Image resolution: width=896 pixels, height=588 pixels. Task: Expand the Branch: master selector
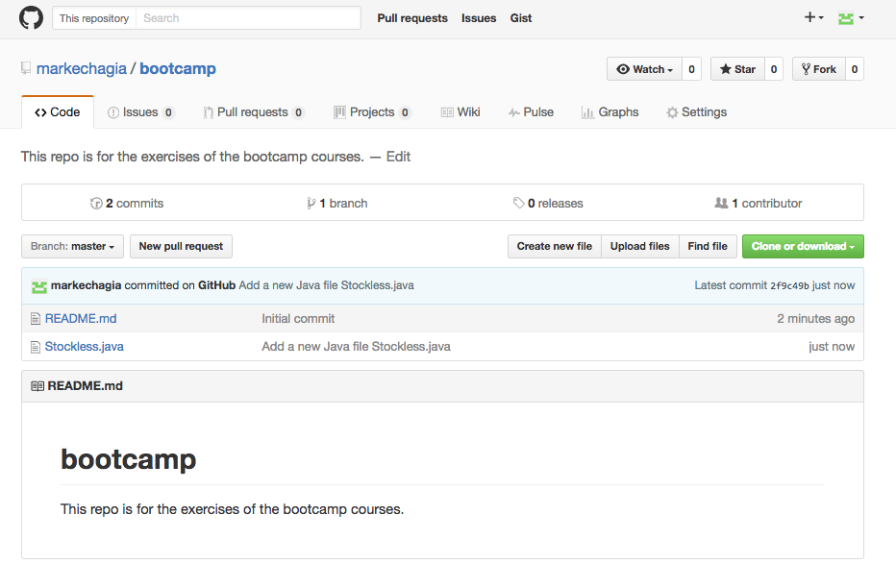click(x=72, y=246)
